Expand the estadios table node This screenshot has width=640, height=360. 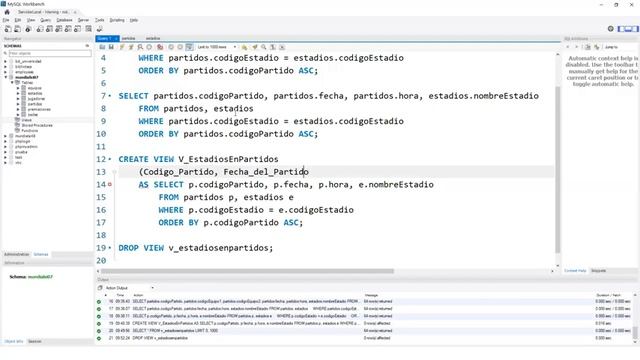[18, 93]
